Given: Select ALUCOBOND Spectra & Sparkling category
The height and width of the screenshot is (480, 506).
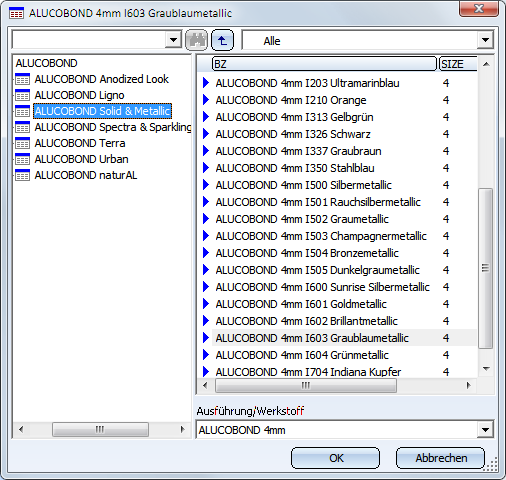Looking at the screenshot, I should point(113,127).
